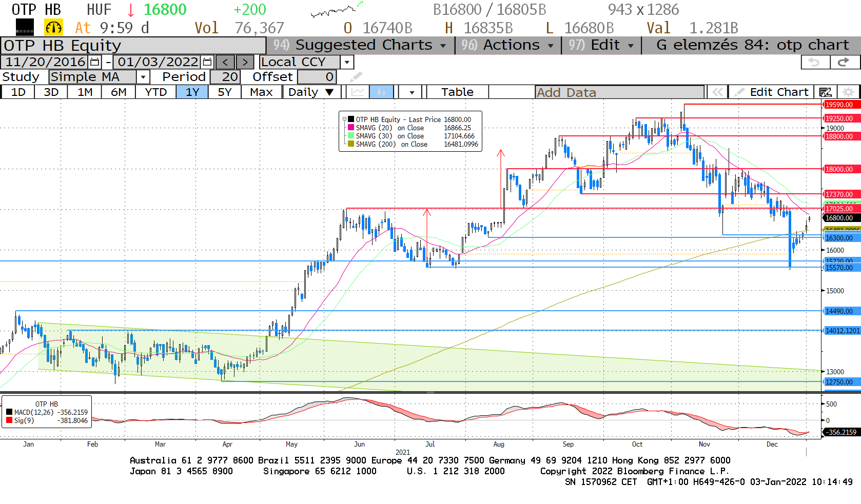
Task: Open the annotation panel icon beside Edit Chart
Action: [x=825, y=92]
